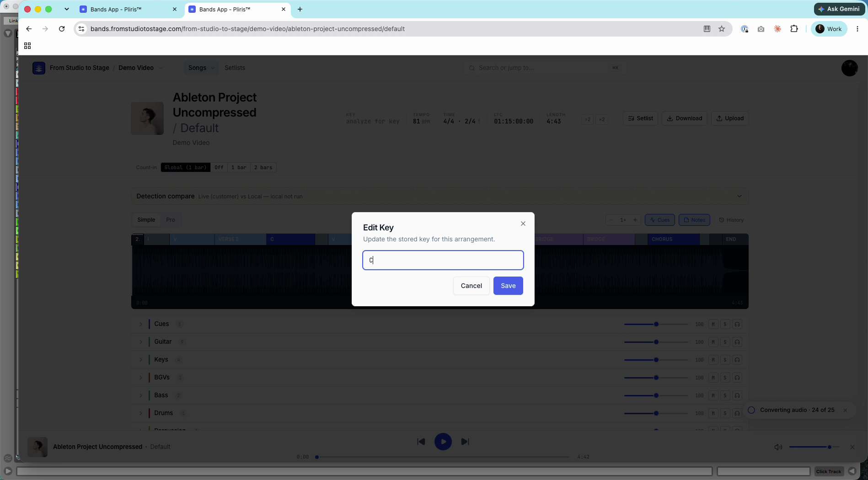Expand the Detection compare panel
868x480 pixels.
click(739, 196)
